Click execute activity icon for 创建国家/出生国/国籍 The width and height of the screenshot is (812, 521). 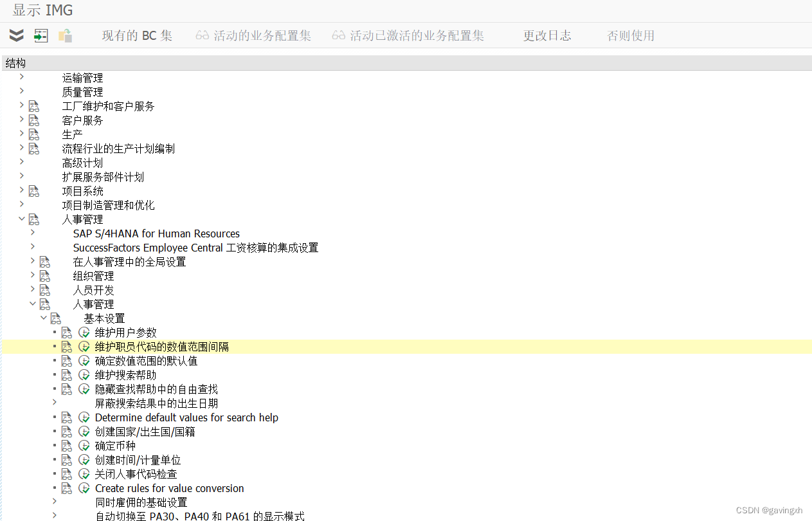pos(84,431)
